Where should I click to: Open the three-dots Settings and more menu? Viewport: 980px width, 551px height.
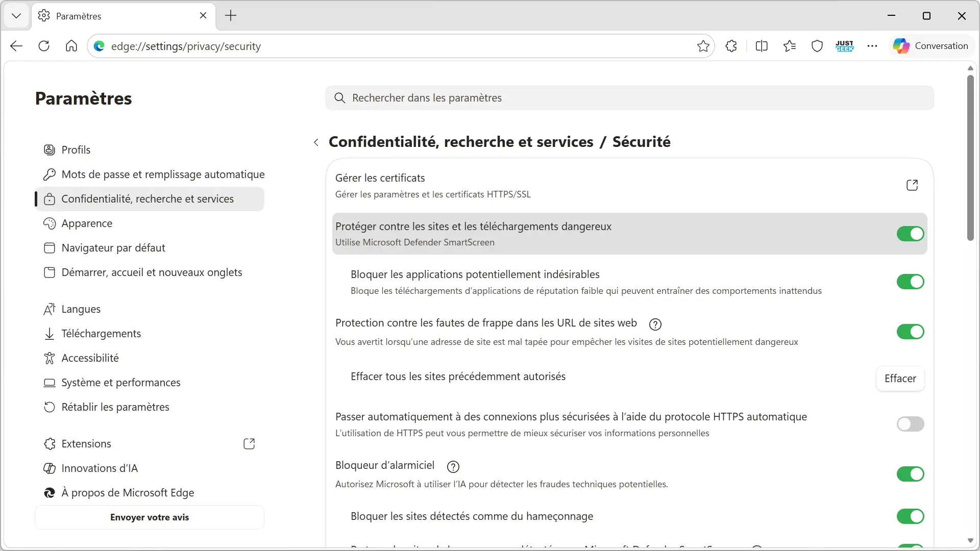(x=872, y=46)
